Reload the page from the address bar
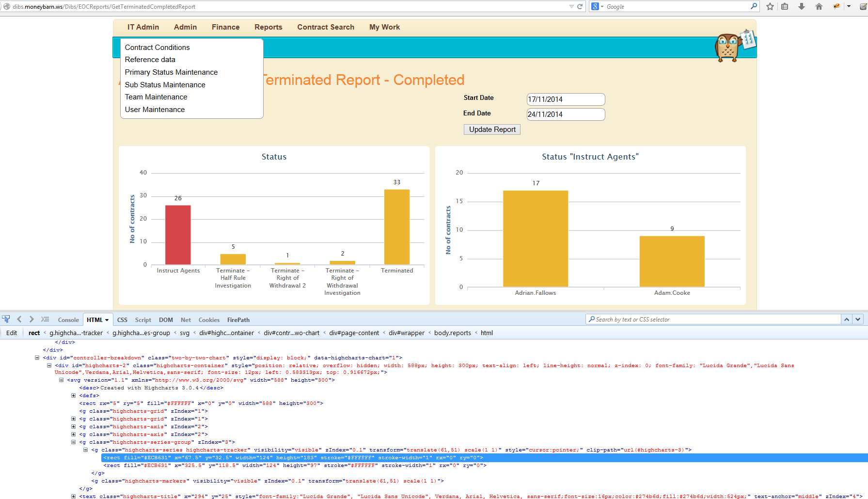This screenshot has width=868, height=499. point(580,6)
